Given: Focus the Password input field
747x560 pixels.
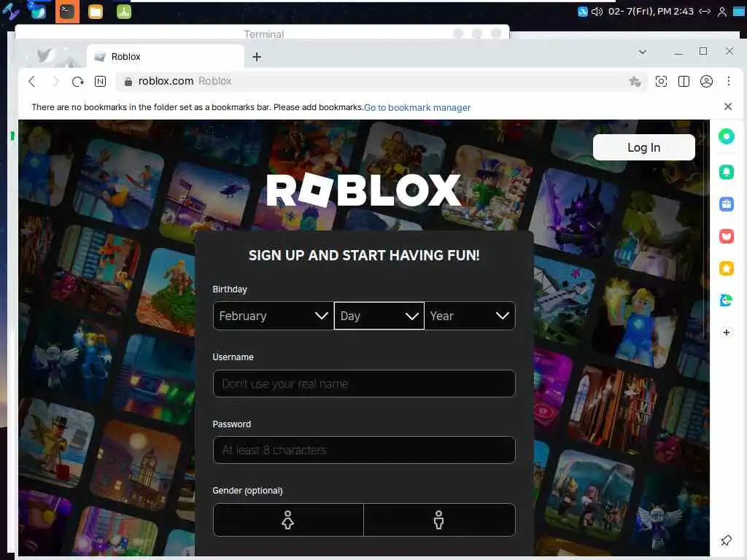Looking at the screenshot, I should point(364,450).
